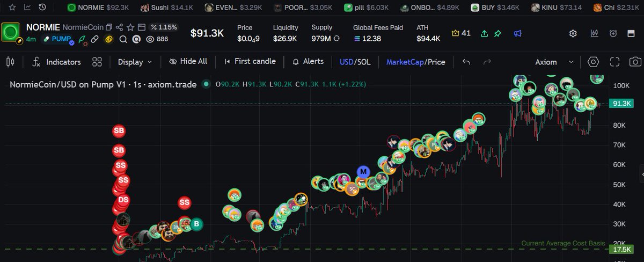Click the NormieCoin/USD chart title

103,84
